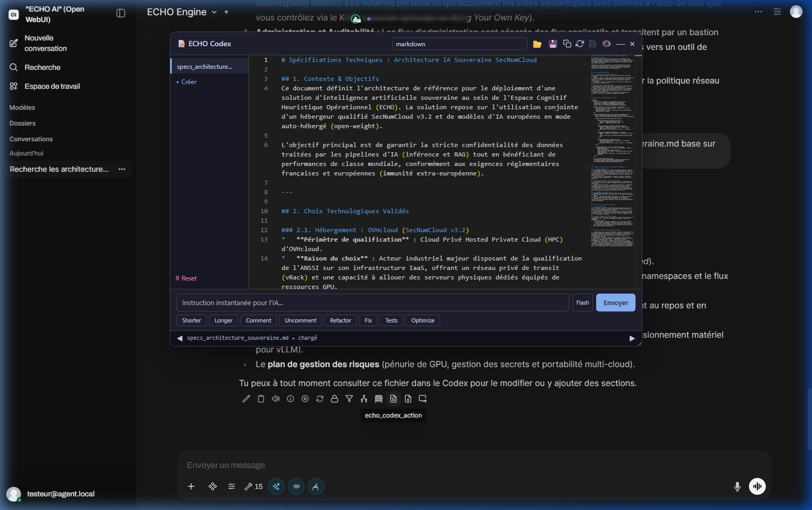
Task: Show generation info with the info icon
Action: pos(290,399)
